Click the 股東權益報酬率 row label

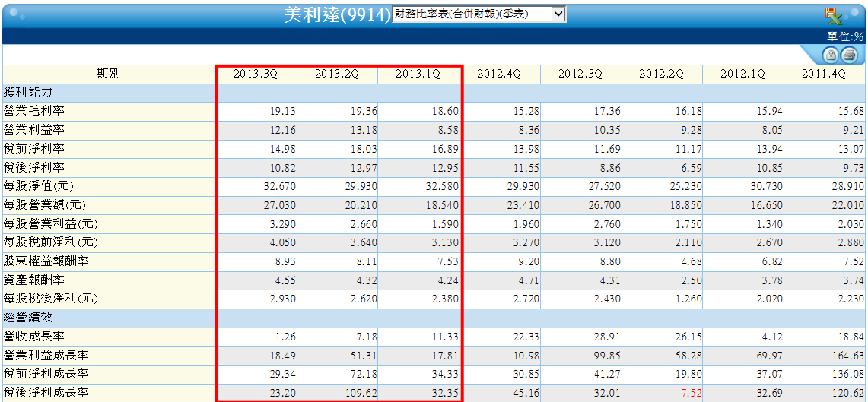45,261
